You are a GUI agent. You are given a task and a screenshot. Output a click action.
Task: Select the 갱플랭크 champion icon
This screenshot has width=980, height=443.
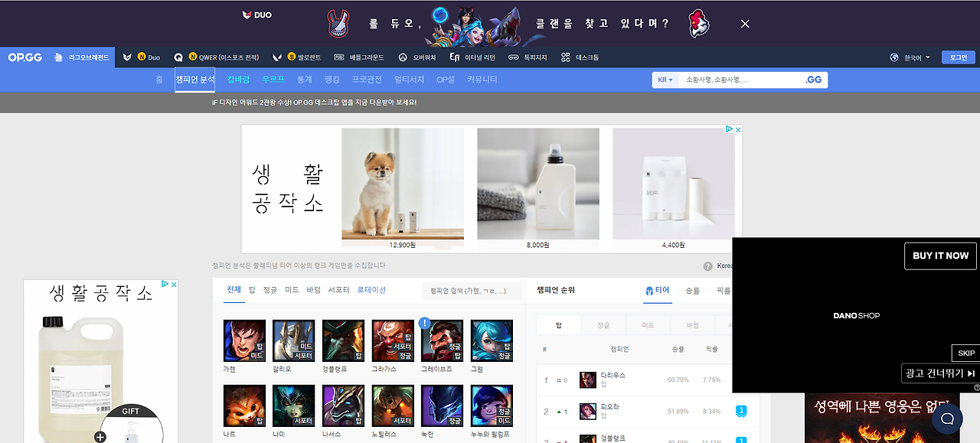click(x=343, y=340)
